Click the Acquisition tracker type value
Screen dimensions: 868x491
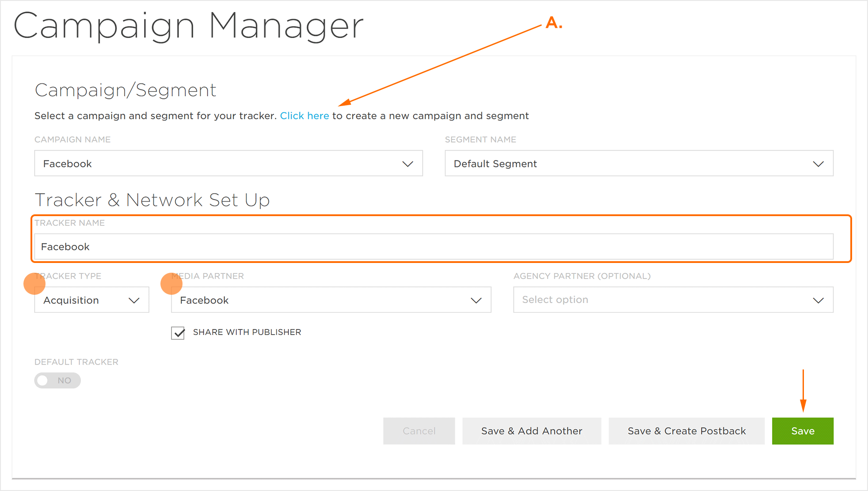(71, 301)
